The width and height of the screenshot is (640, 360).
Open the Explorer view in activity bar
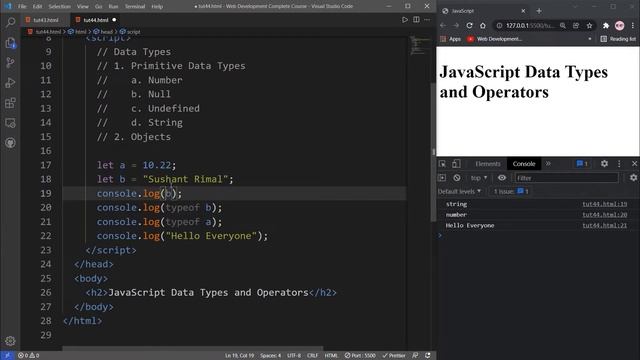[x=10, y=43]
